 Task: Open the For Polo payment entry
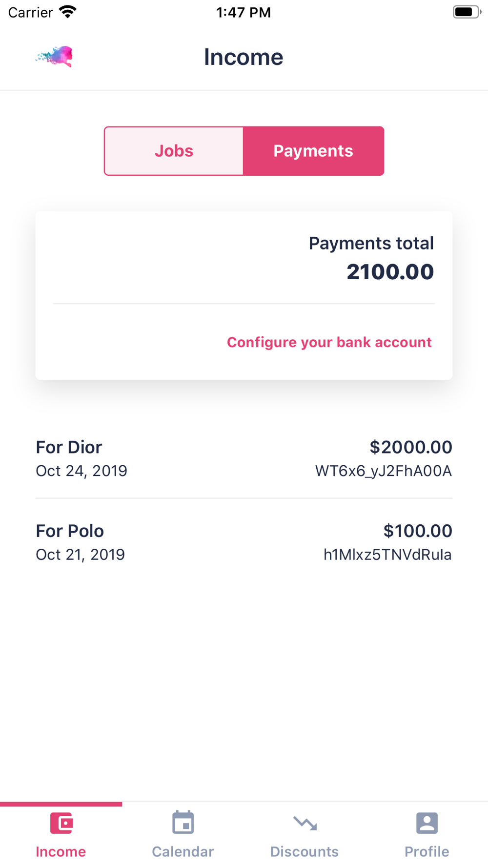click(x=70, y=531)
